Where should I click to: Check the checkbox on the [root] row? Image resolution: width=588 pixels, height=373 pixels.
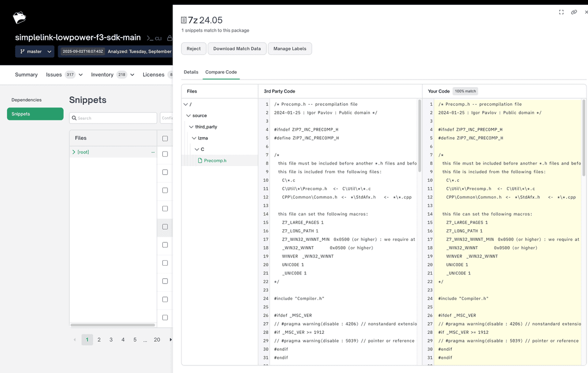coord(165,154)
